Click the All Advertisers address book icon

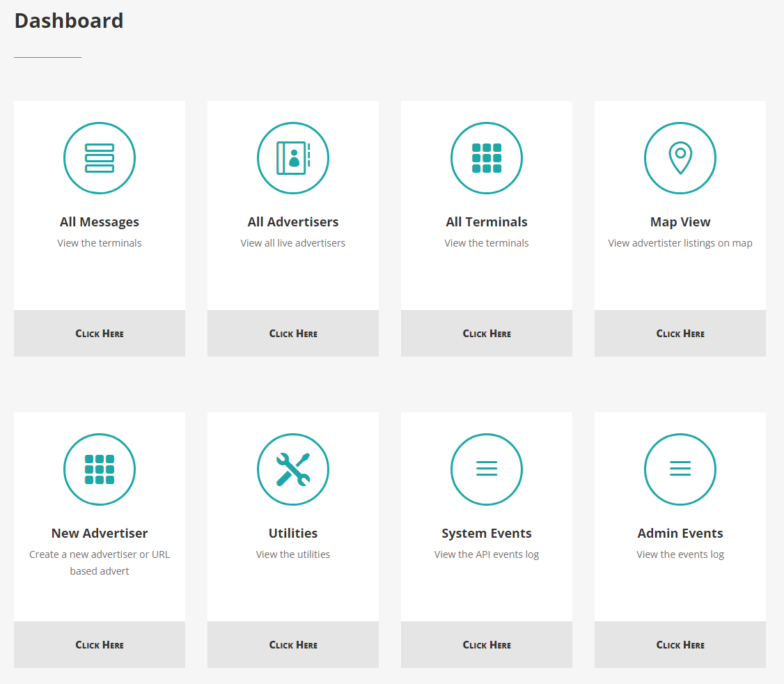[293, 158]
